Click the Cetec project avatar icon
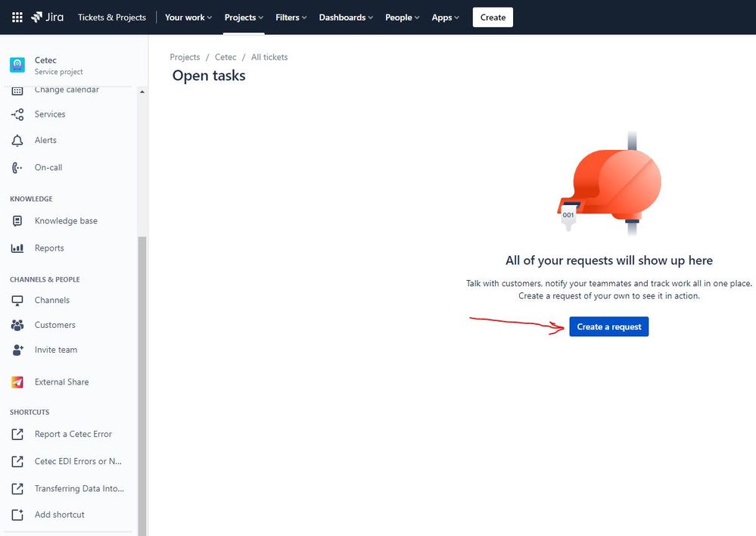 coord(17,65)
